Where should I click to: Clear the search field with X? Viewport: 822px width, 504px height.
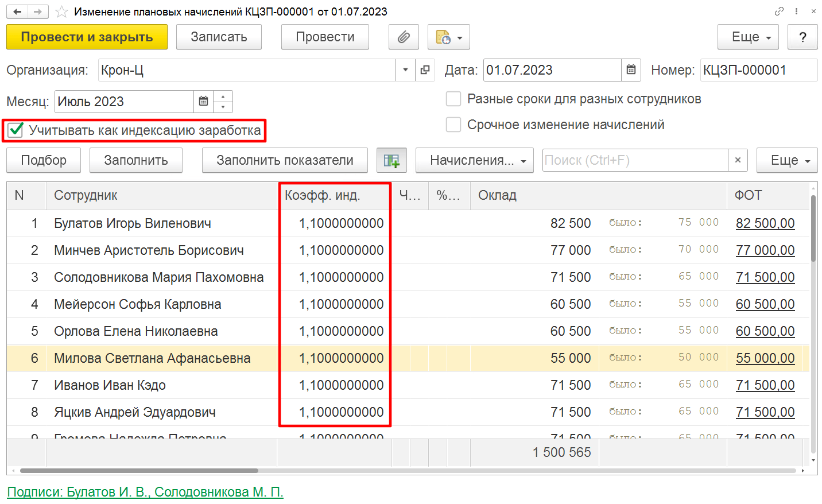point(738,160)
